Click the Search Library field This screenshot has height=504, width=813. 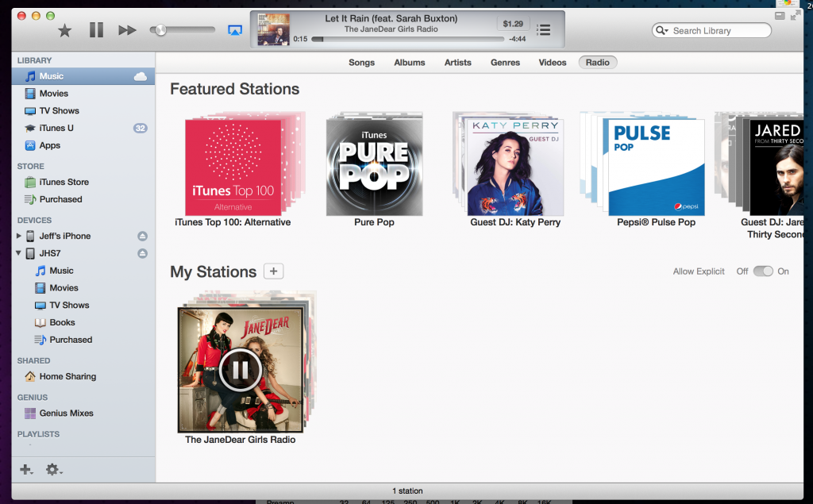click(x=711, y=31)
